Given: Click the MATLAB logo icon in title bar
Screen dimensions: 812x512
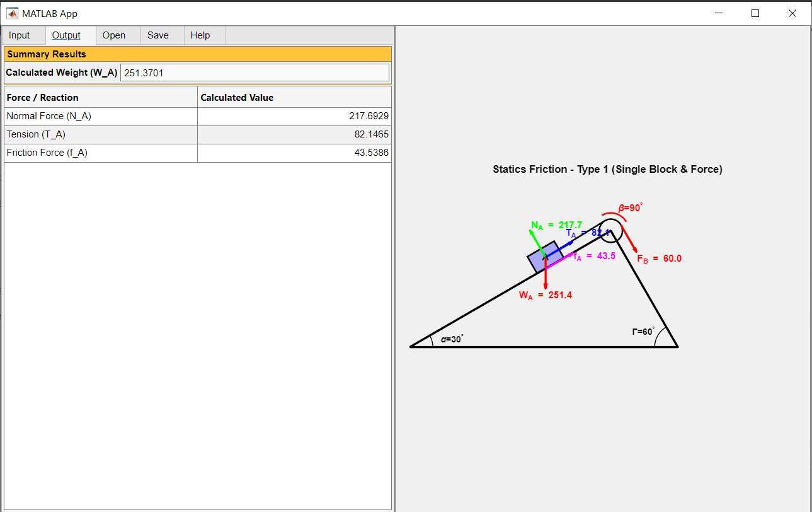Looking at the screenshot, I should click(x=12, y=13).
